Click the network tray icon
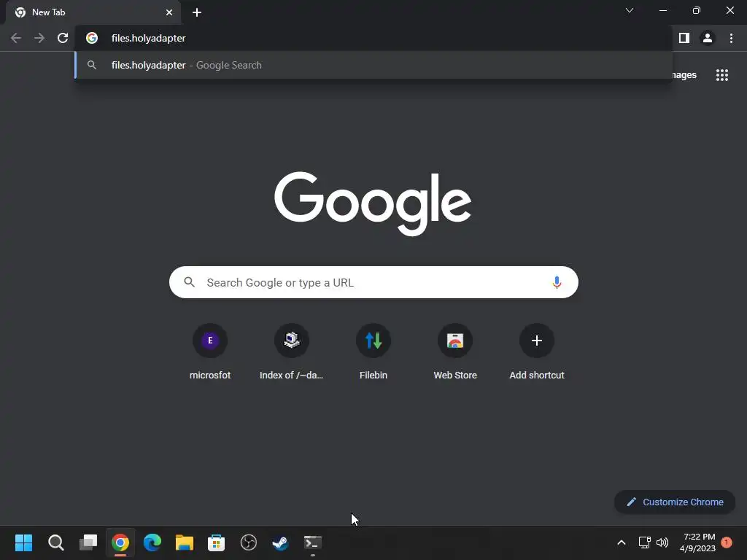The height and width of the screenshot is (560, 747). [645, 542]
